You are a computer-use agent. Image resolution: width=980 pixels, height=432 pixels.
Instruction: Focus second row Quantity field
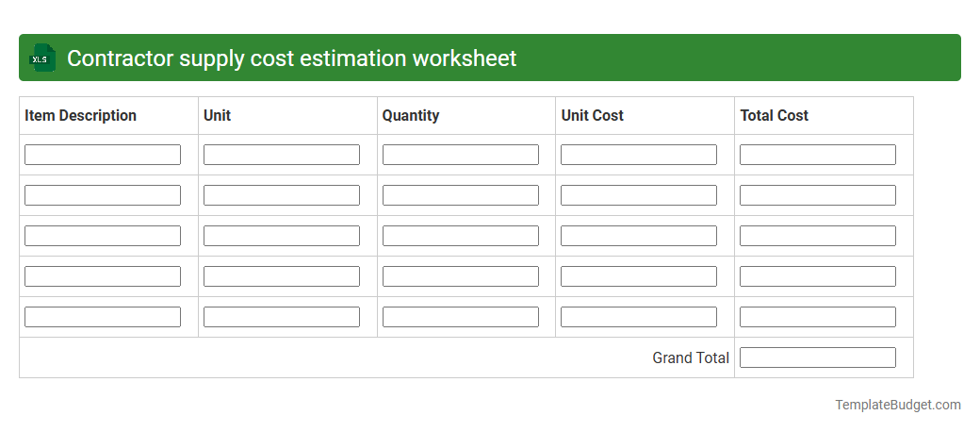click(460, 195)
